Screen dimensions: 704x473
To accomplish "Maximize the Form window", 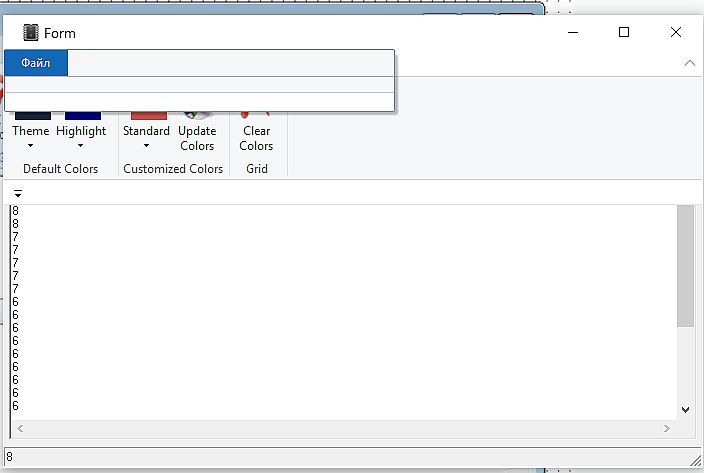I will pyautogui.click(x=624, y=32).
